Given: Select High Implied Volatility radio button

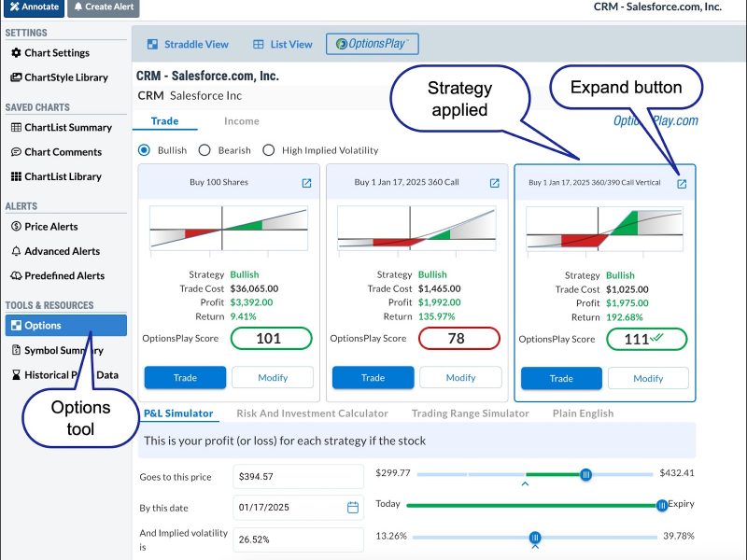Looking at the screenshot, I should coord(269,150).
